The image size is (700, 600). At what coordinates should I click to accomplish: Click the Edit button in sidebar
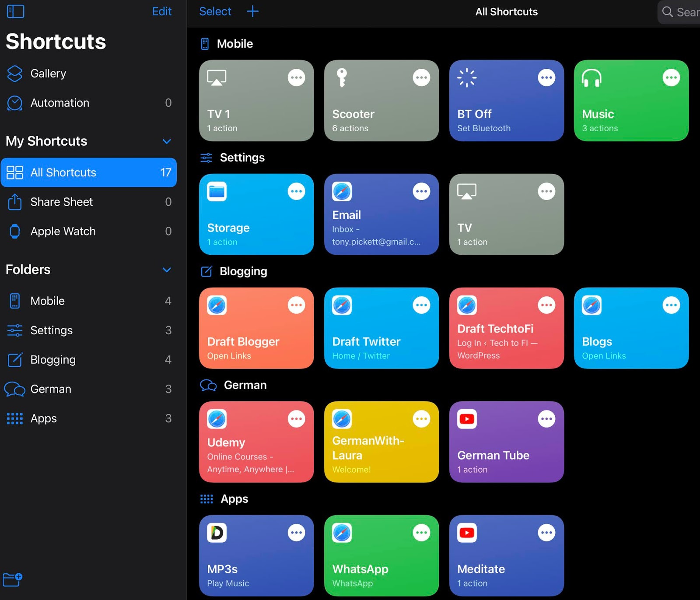(x=162, y=11)
